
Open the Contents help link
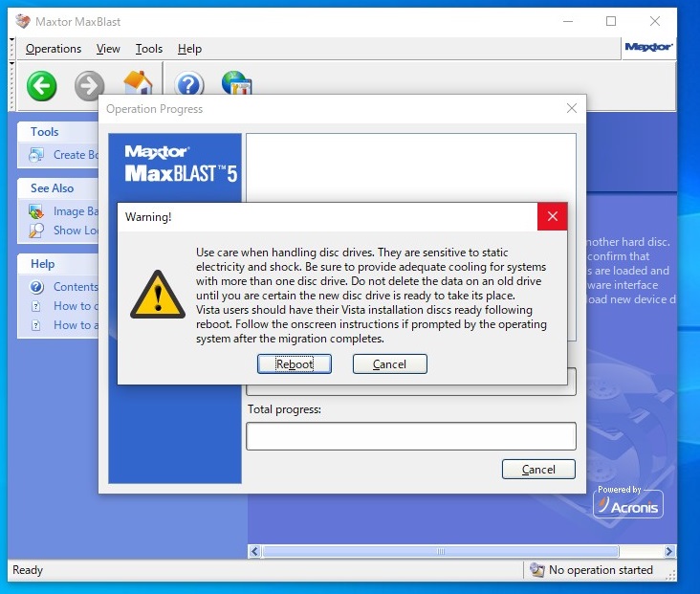[76, 287]
